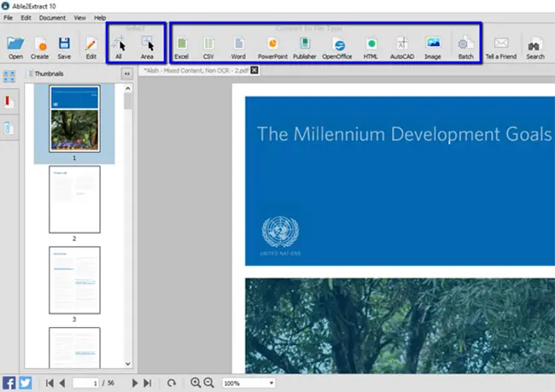Convert to HTML format

tap(371, 48)
